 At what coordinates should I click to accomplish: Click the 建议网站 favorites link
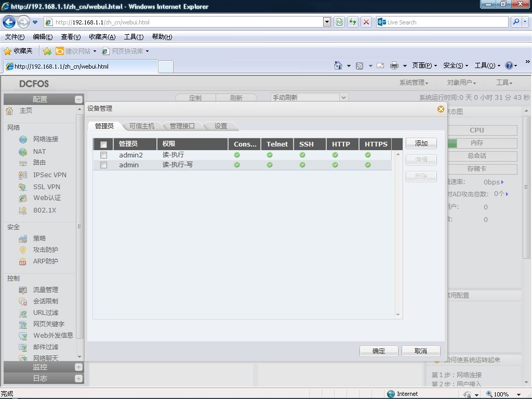tap(76, 51)
